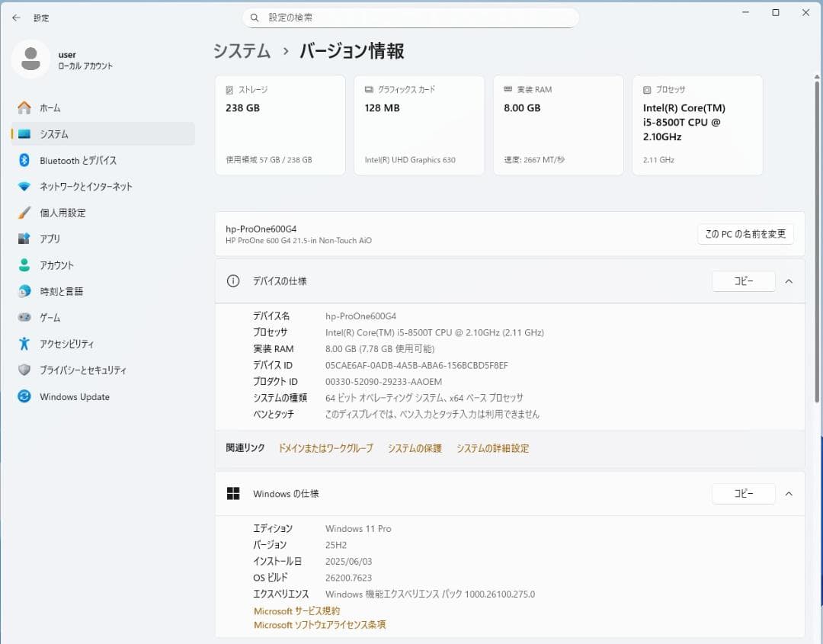This screenshot has height=644, width=823.
Task: Click hp-ProOne600G4 PC name heading
Action: pos(261,229)
